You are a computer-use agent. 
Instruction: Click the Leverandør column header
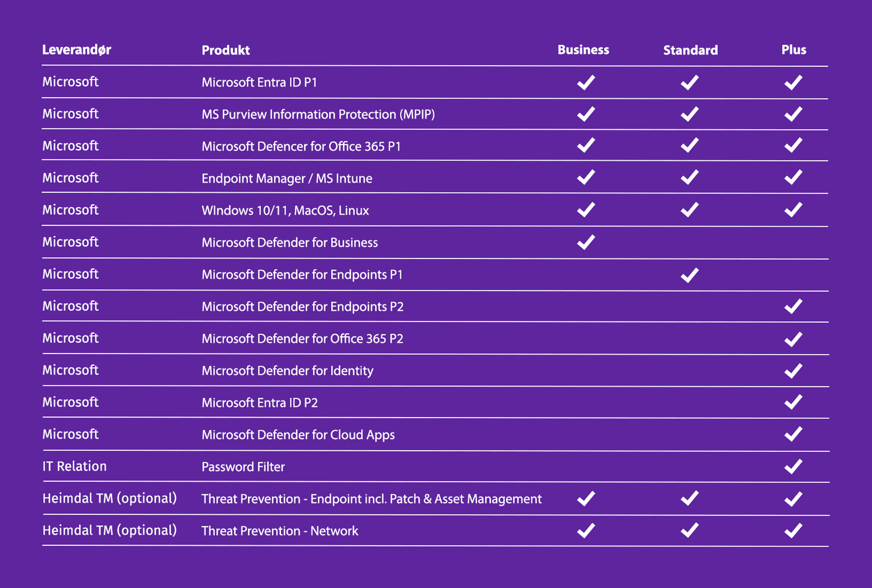(77, 50)
